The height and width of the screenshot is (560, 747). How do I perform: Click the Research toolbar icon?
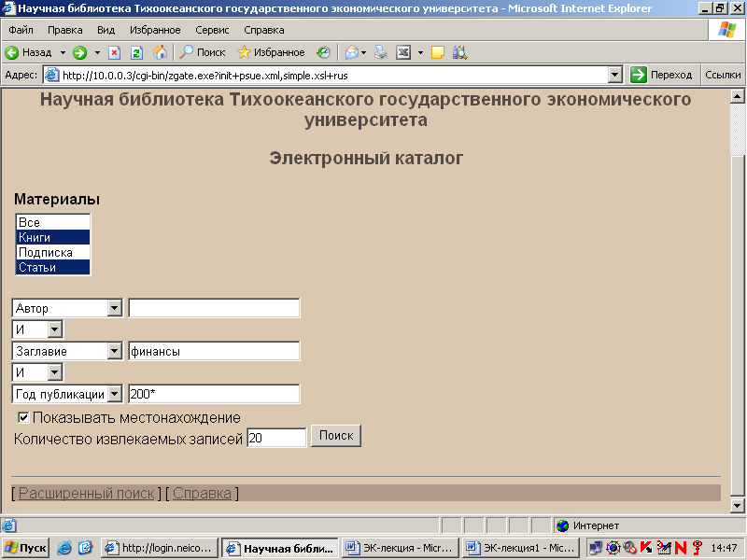point(459,52)
